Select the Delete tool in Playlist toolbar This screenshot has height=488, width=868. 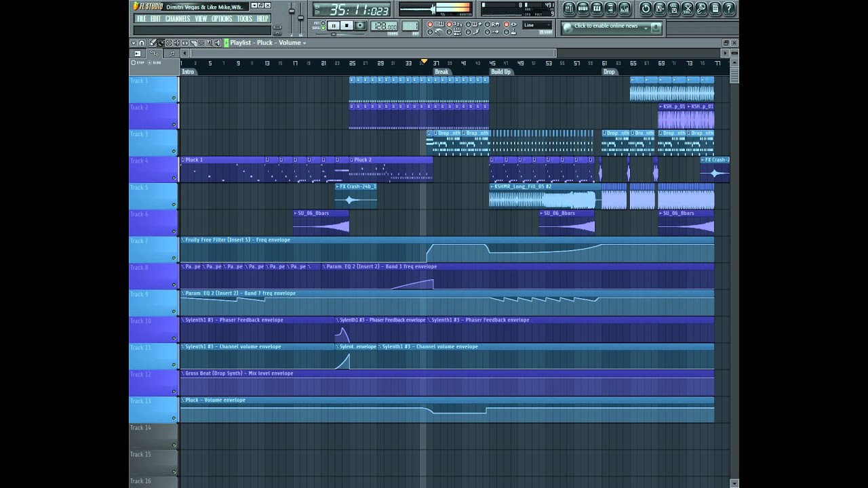pos(169,43)
